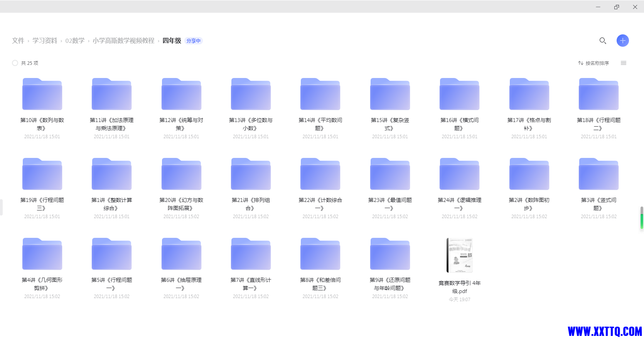Screen dimensions: 644x339
Task: Open folder 第23讲《最值问题一》
Action: (x=390, y=174)
